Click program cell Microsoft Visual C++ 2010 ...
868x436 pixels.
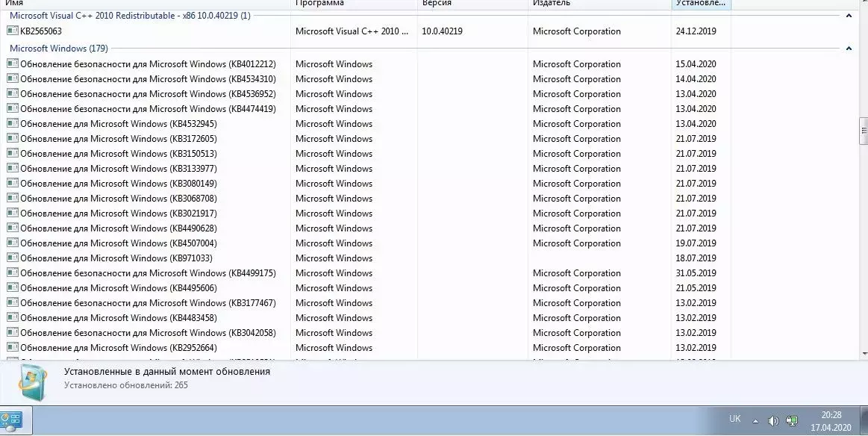point(352,31)
